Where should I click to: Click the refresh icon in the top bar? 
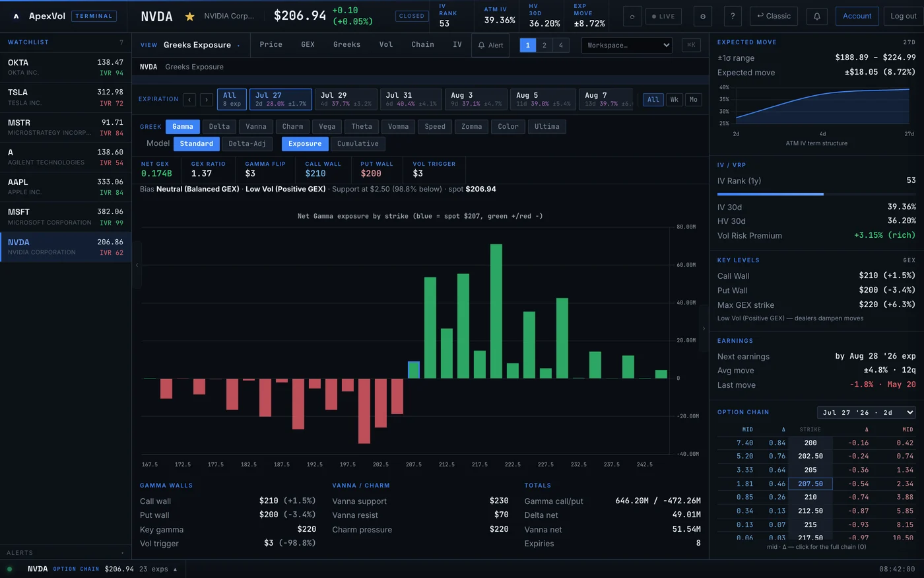[x=632, y=17]
